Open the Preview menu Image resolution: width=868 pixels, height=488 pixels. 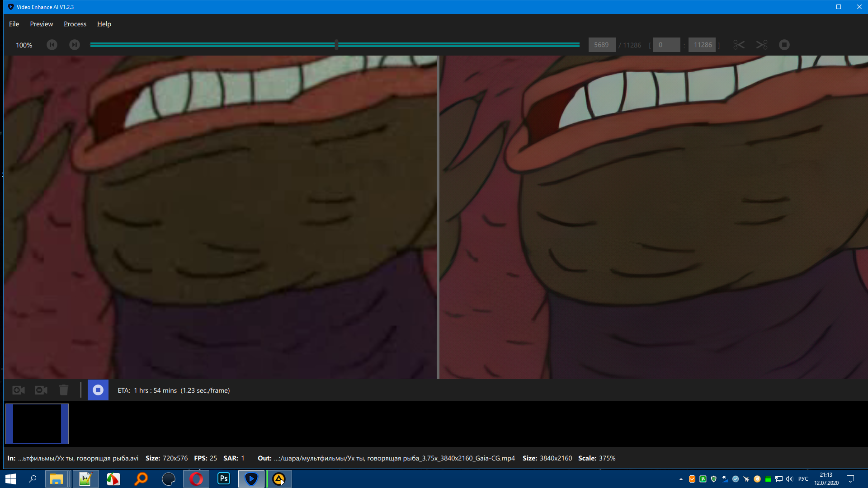(x=42, y=24)
